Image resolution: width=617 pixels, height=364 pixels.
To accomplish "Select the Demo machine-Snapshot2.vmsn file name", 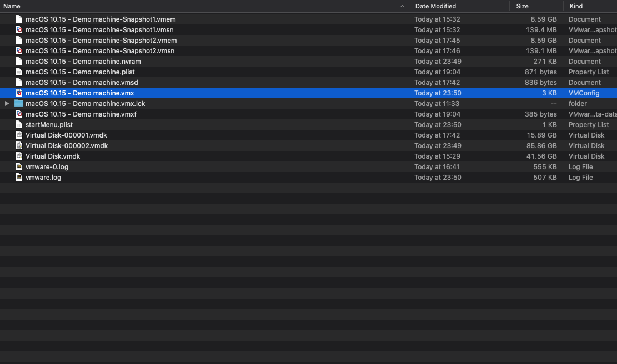I will tap(99, 51).
